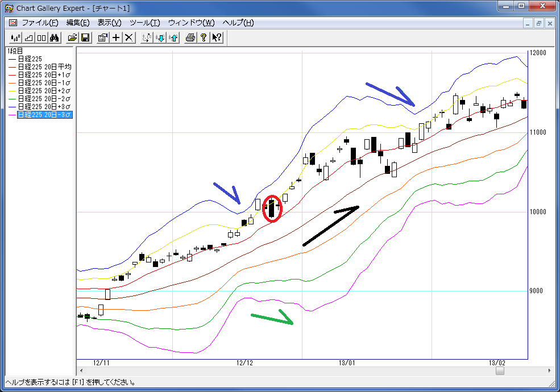The image size is (560, 392).
Task: Restore the inner チャート1 child window
Action: (x=538, y=23)
